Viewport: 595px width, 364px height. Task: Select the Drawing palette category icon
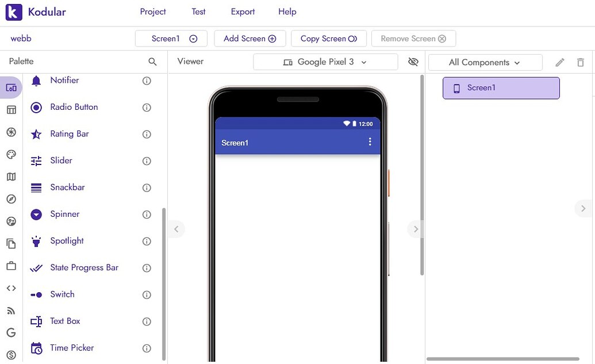11,155
